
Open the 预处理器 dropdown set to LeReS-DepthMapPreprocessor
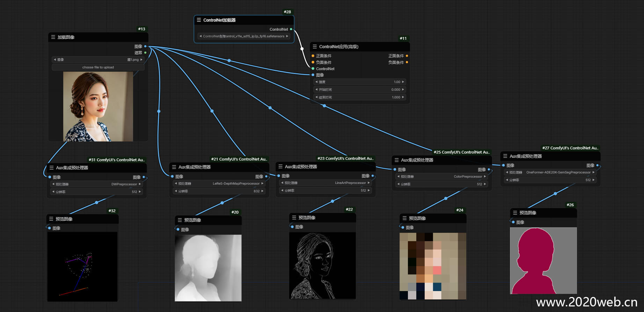click(x=219, y=184)
